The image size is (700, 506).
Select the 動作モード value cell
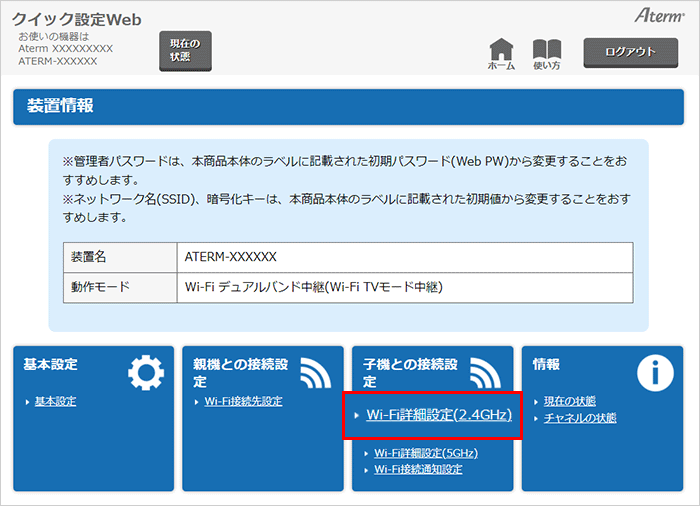(x=404, y=288)
